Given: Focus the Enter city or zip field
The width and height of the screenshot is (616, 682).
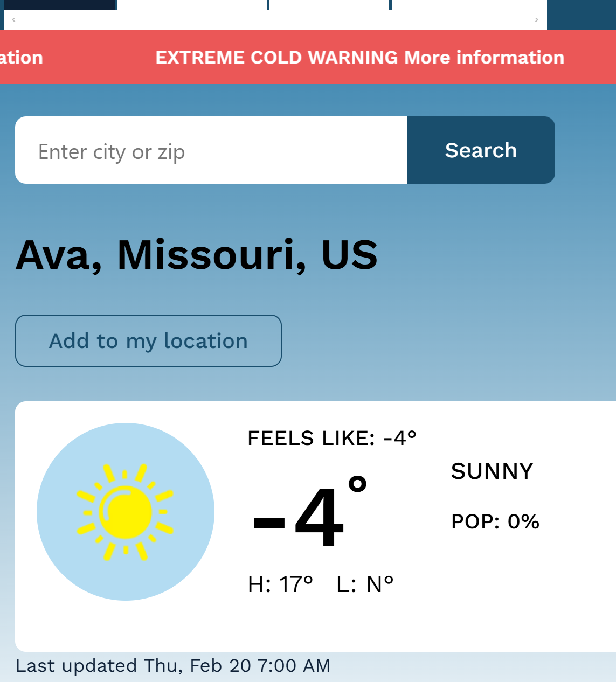Looking at the screenshot, I should [x=211, y=150].
